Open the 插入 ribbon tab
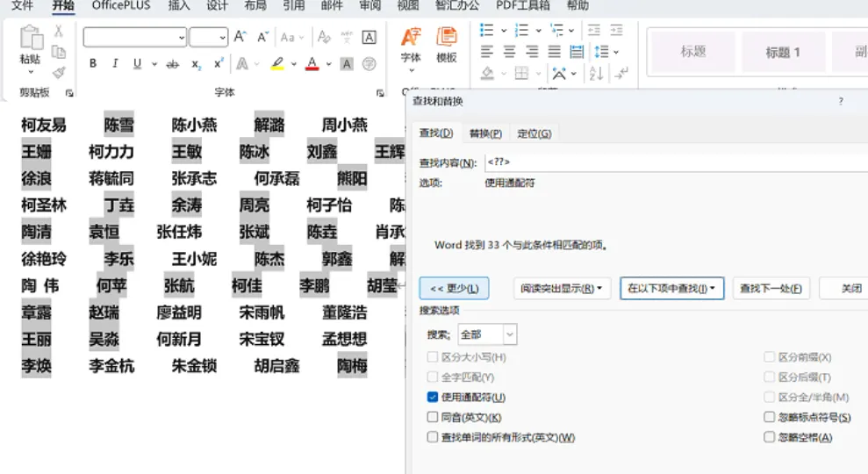The height and width of the screenshot is (474, 868). 179,5
